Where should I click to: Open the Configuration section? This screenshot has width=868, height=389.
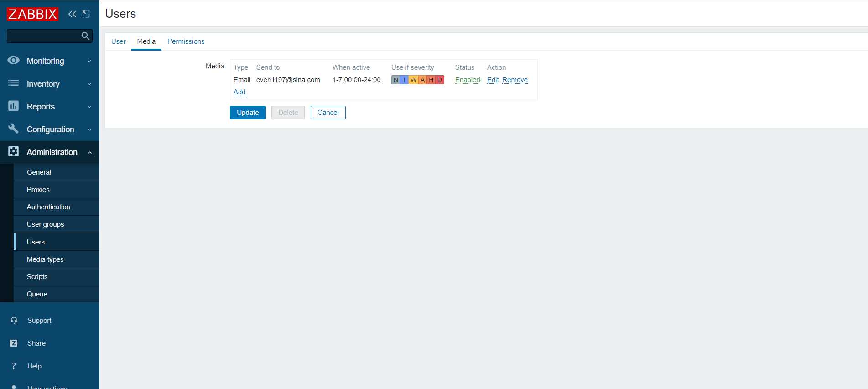50,130
